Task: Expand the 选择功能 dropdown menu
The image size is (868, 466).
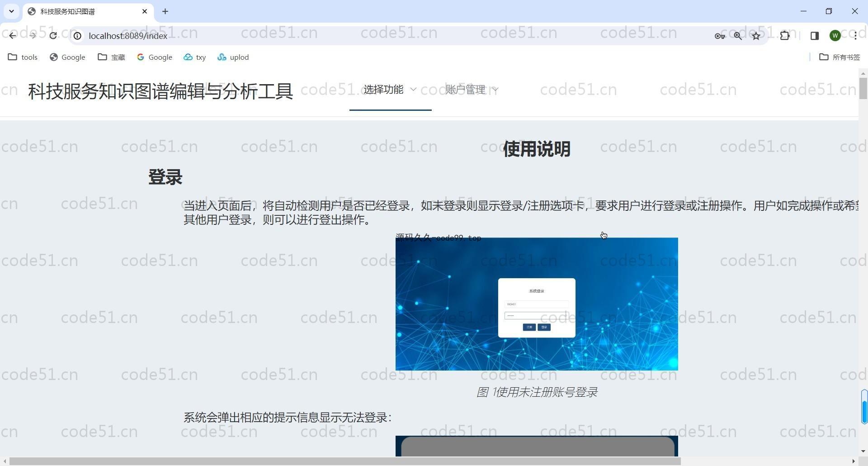Action: pos(390,90)
